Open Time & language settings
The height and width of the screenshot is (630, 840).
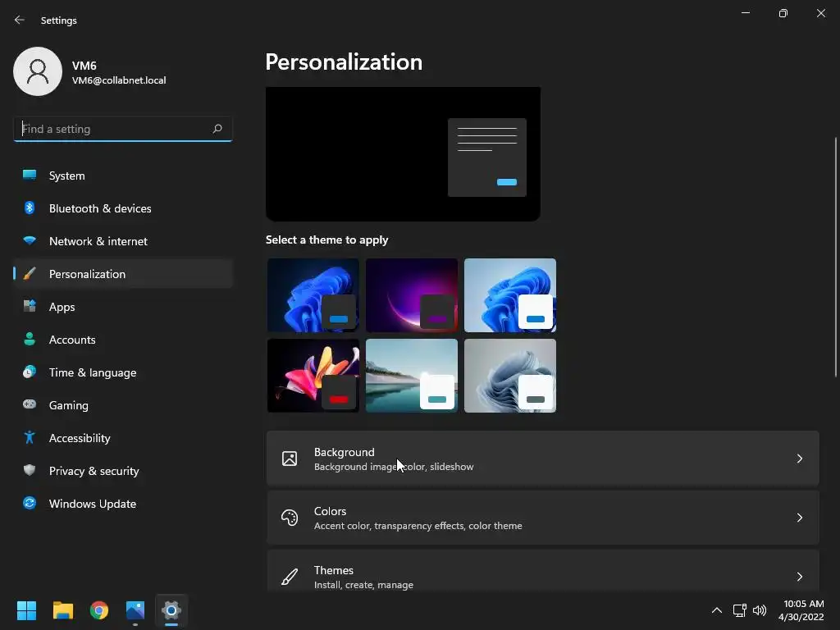tap(123, 372)
